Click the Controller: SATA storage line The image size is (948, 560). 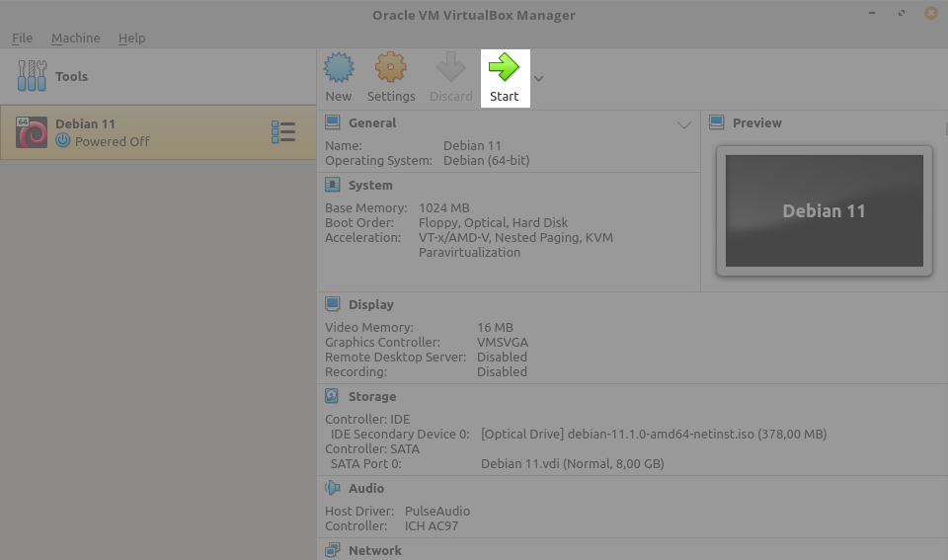[372, 448]
